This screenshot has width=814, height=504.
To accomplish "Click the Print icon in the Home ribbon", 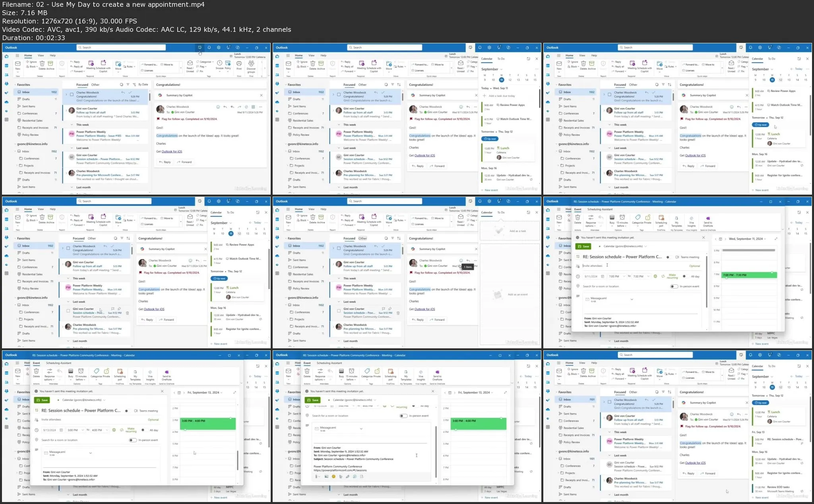I will [239, 64].
